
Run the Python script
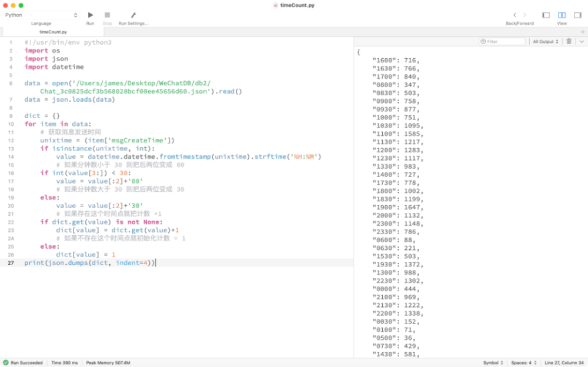point(91,15)
